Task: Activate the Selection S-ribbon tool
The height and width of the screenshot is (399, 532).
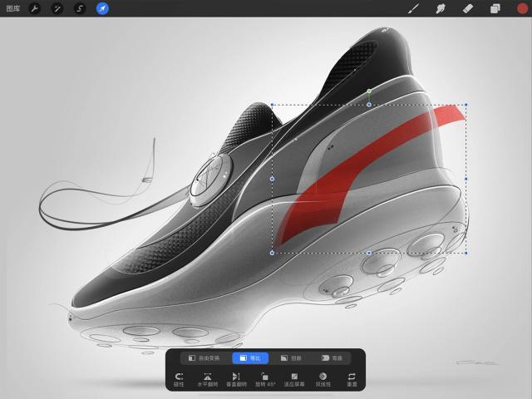Action: click(x=80, y=8)
